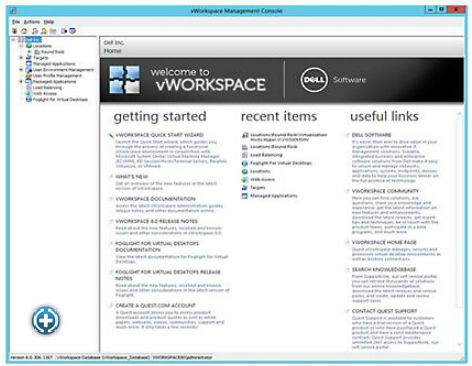
Task: Click the Foglight for Virtual Desktops tree icon
Action: (29, 99)
